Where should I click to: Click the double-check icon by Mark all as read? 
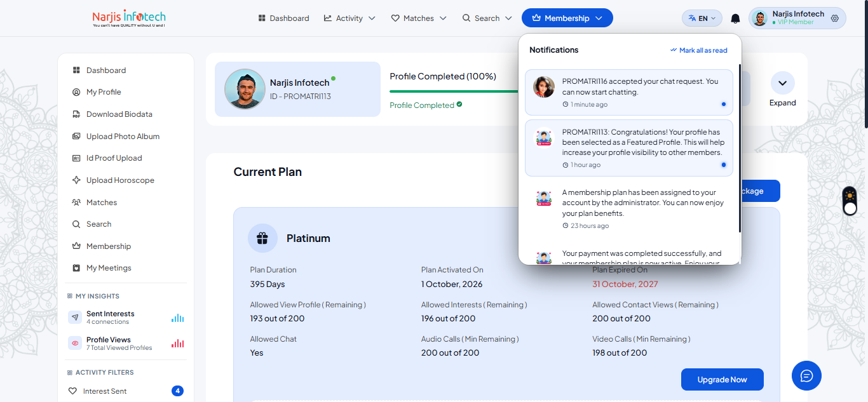pos(674,50)
